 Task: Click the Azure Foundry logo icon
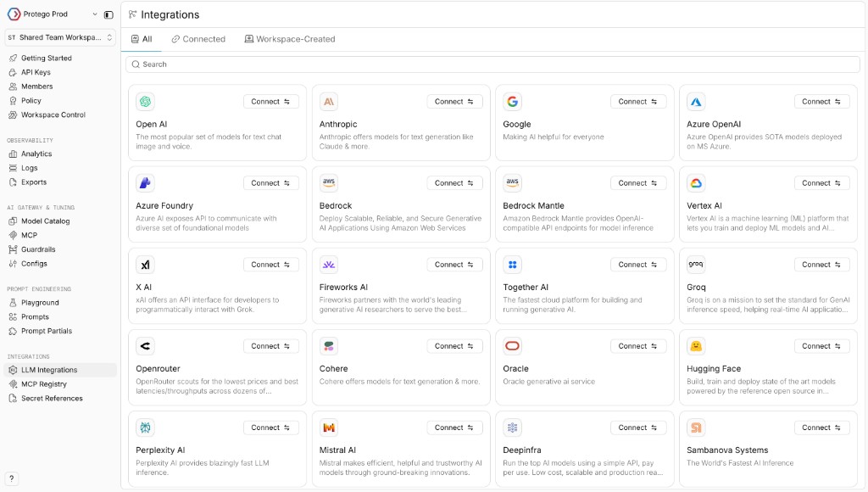tap(145, 183)
